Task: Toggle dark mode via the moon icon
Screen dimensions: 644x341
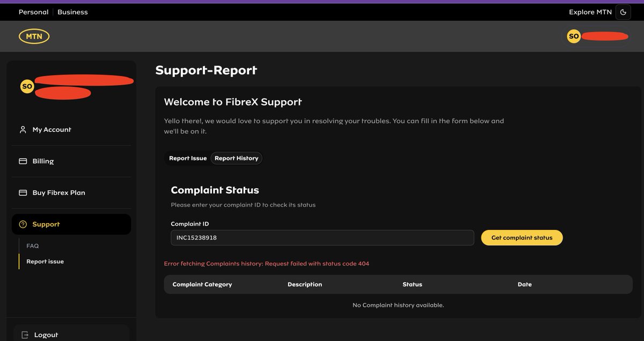Action: [x=623, y=12]
